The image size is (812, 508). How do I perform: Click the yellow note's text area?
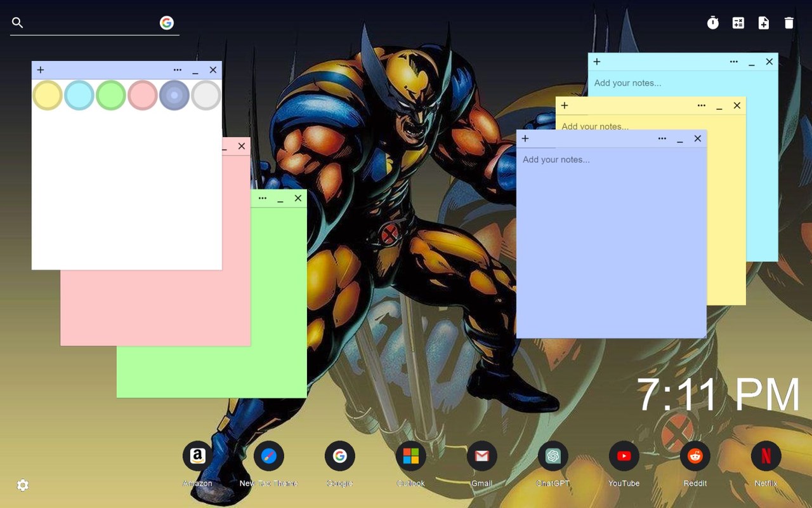[651, 123]
